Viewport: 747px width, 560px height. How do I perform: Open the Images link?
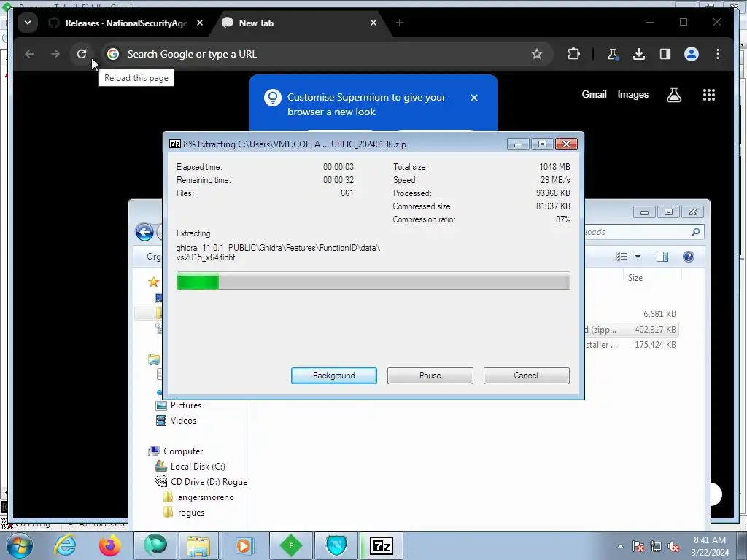coord(632,94)
